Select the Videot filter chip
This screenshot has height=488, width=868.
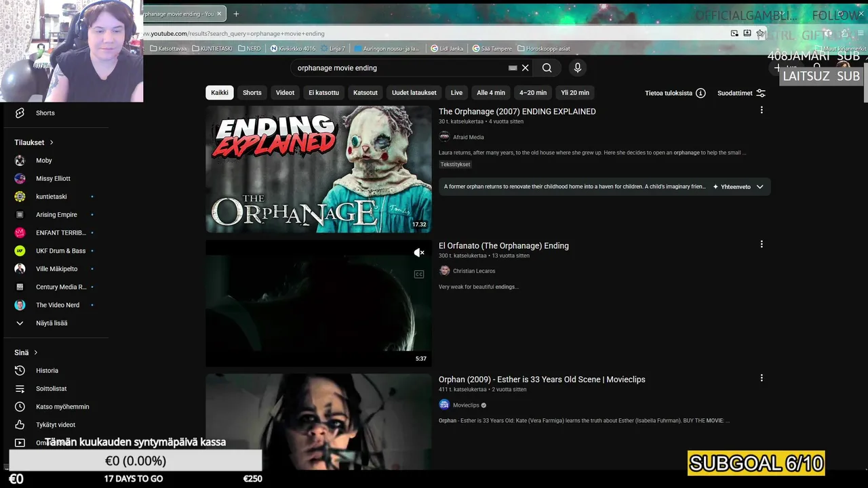(285, 93)
